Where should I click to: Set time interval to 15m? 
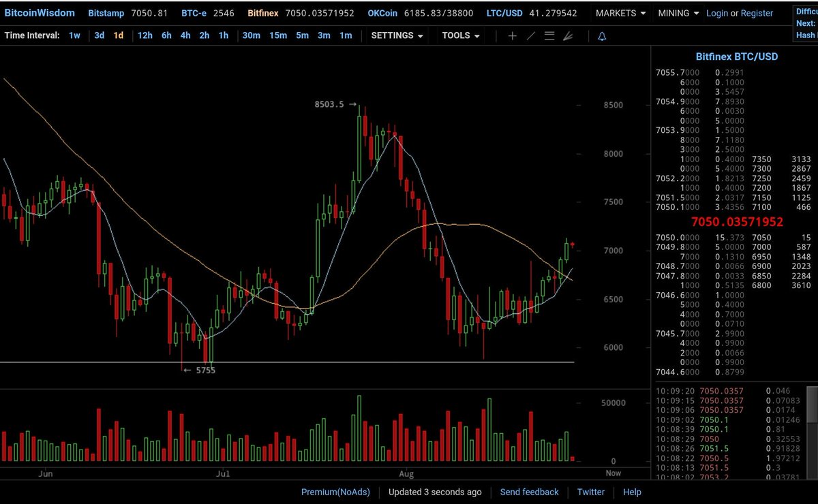[278, 35]
